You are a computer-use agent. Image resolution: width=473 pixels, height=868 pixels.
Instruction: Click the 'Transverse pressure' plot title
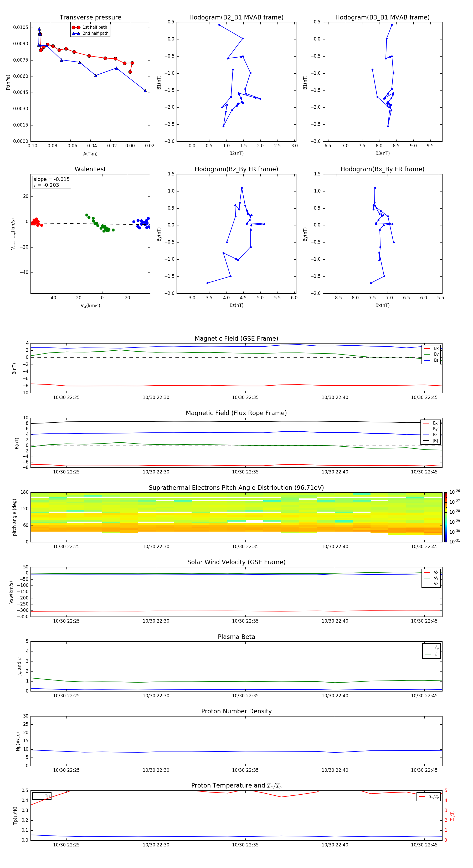coord(90,17)
